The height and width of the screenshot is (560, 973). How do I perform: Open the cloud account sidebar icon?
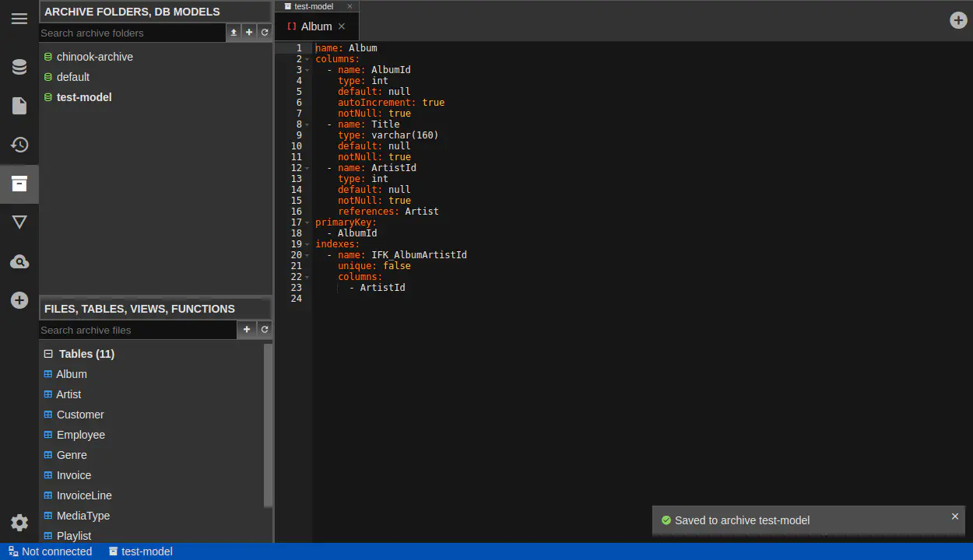[19, 261]
